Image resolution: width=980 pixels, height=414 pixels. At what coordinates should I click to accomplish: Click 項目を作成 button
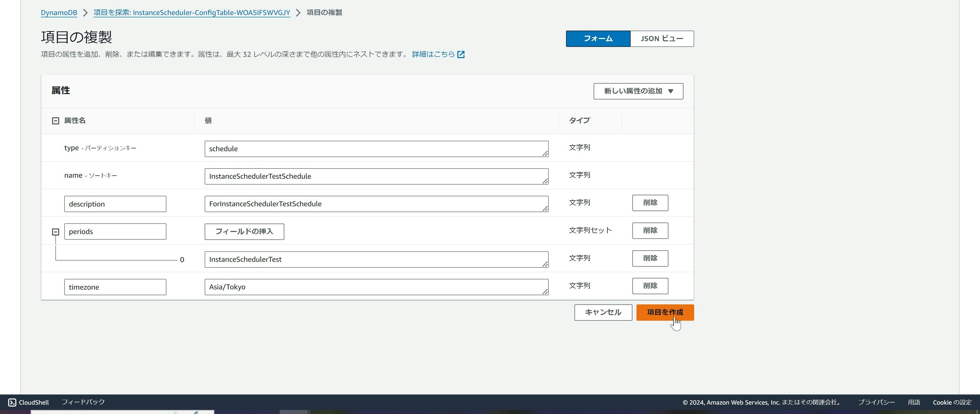click(x=665, y=313)
